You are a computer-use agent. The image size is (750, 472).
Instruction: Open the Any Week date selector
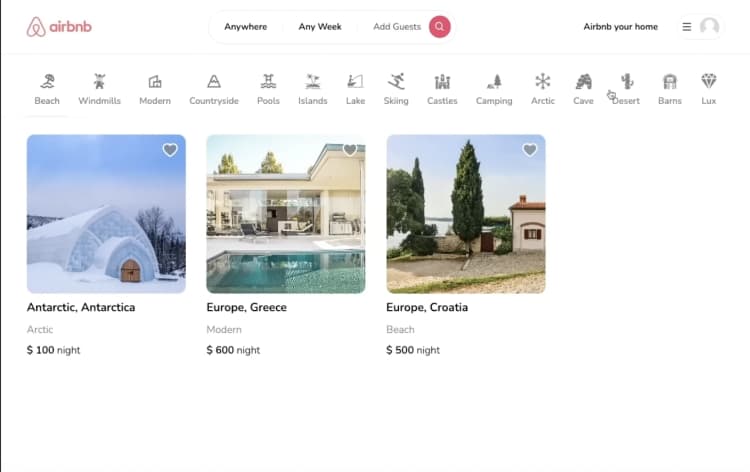tap(320, 27)
